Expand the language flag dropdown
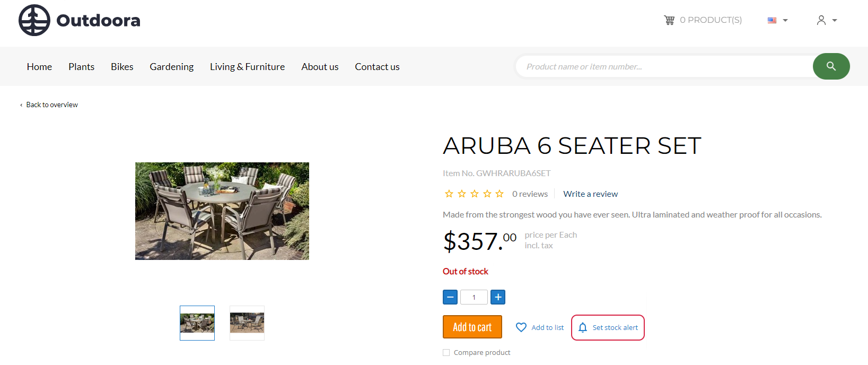This screenshot has height=365, width=868. click(778, 20)
